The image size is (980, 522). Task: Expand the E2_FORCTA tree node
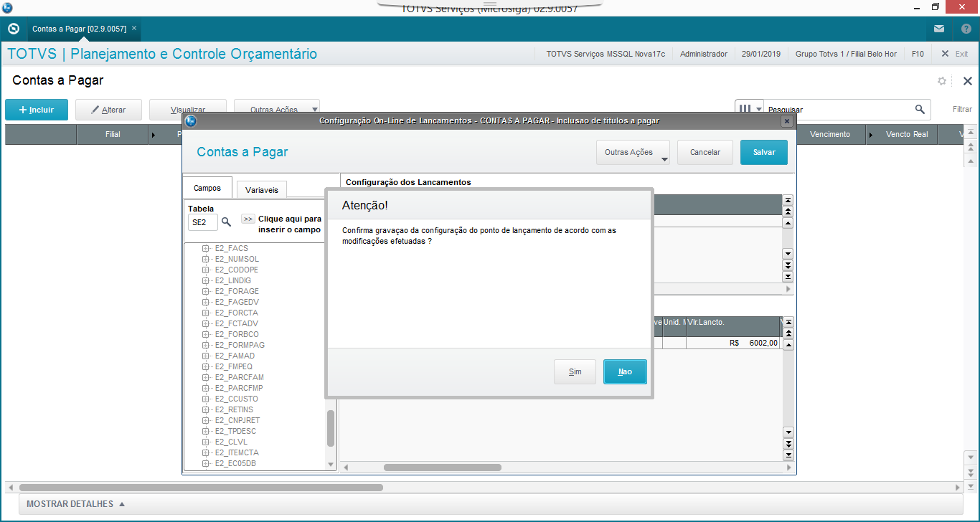(x=206, y=313)
